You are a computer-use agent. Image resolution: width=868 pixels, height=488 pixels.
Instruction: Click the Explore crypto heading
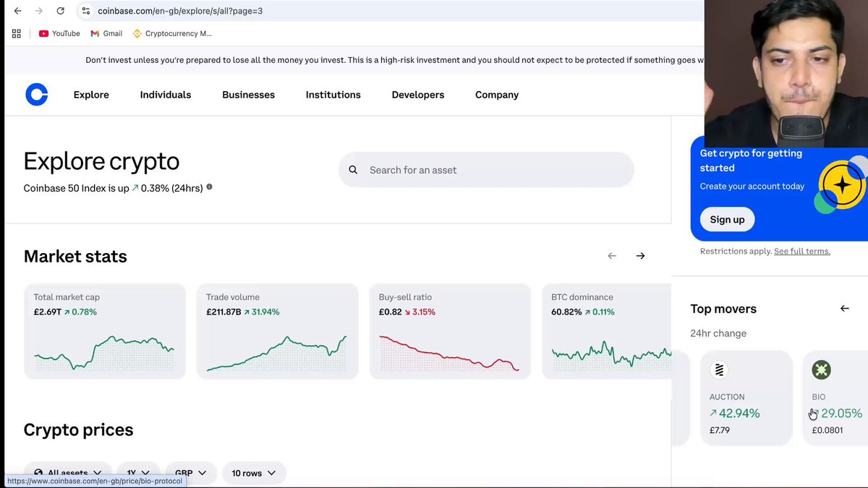[x=101, y=160]
